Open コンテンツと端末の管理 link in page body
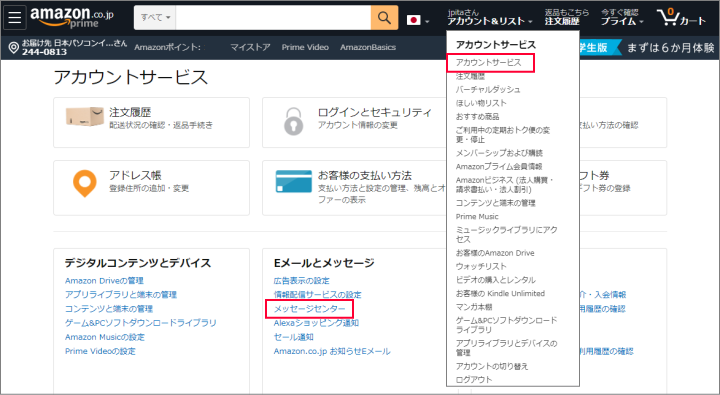 pyautogui.click(x=109, y=309)
